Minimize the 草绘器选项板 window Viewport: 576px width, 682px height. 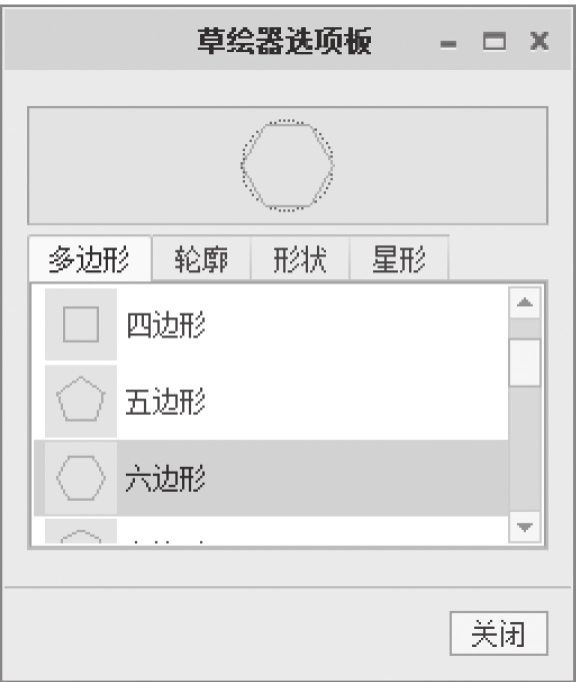(449, 44)
